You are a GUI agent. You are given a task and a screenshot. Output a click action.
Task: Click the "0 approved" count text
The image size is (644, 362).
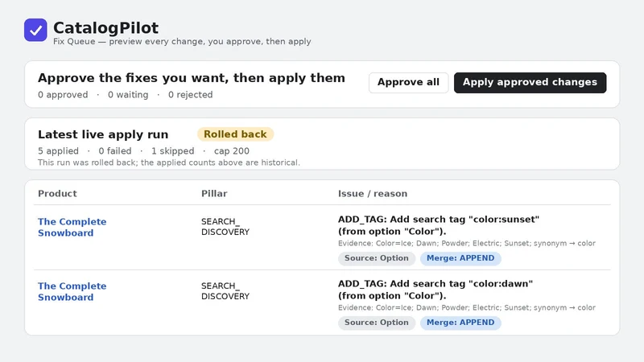tap(63, 95)
